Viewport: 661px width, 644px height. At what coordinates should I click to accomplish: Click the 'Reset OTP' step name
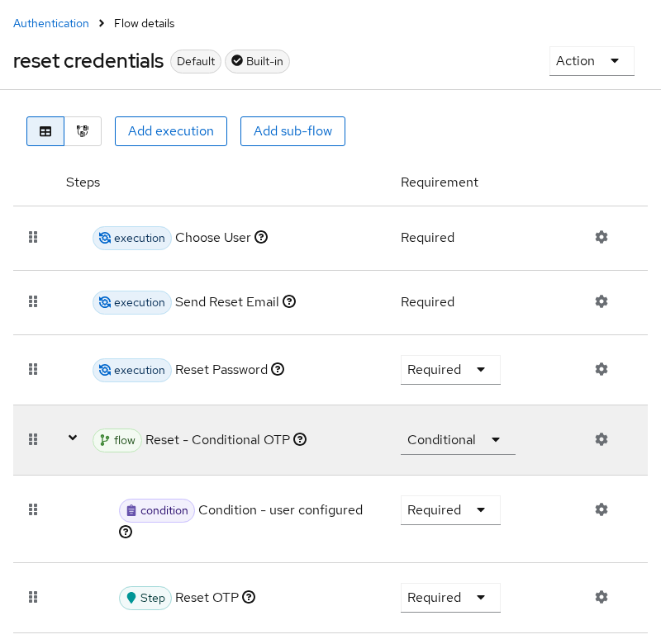coord(207,597)
